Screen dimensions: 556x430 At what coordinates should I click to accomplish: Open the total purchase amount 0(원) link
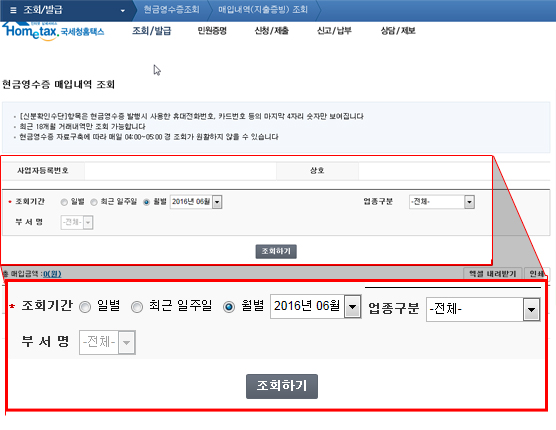(x=52, y=274)
